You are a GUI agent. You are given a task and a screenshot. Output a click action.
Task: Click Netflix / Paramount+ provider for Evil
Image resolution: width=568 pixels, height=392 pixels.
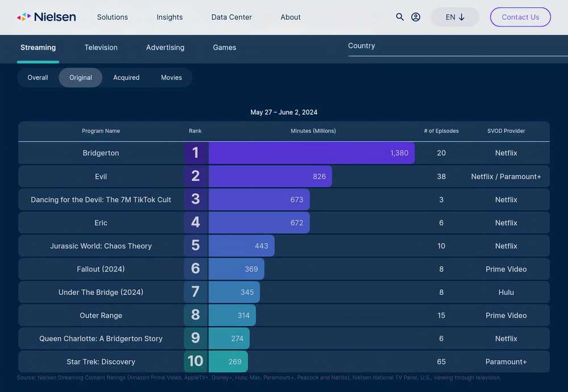coord(506,177)
